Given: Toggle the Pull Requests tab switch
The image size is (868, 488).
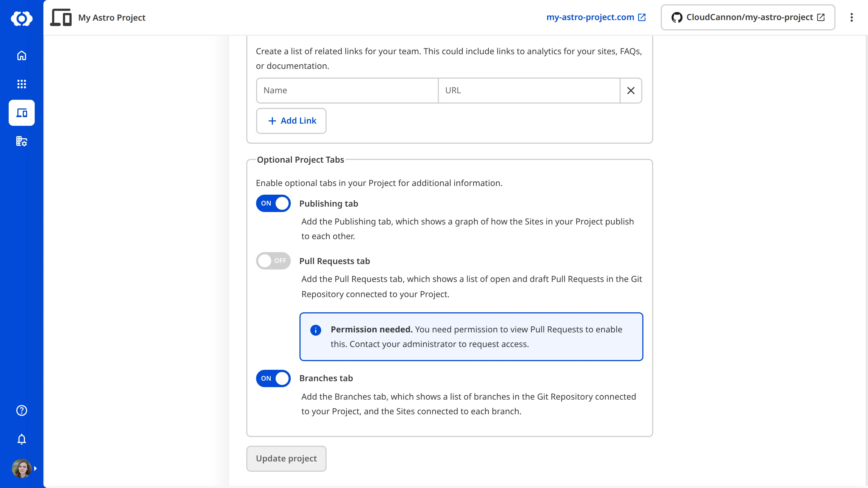Looking at the screenshot, I should point(273,261).
